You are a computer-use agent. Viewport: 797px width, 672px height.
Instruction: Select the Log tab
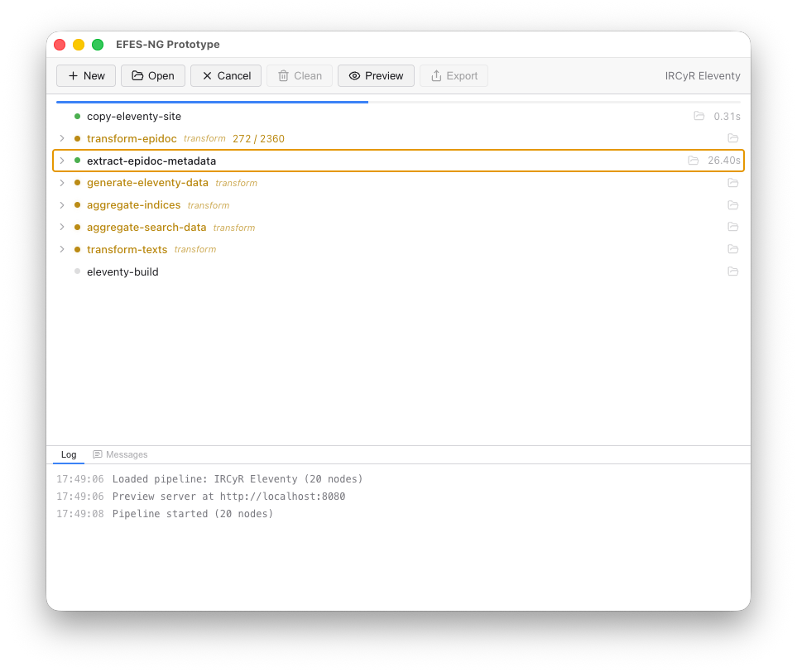point(69,454)
